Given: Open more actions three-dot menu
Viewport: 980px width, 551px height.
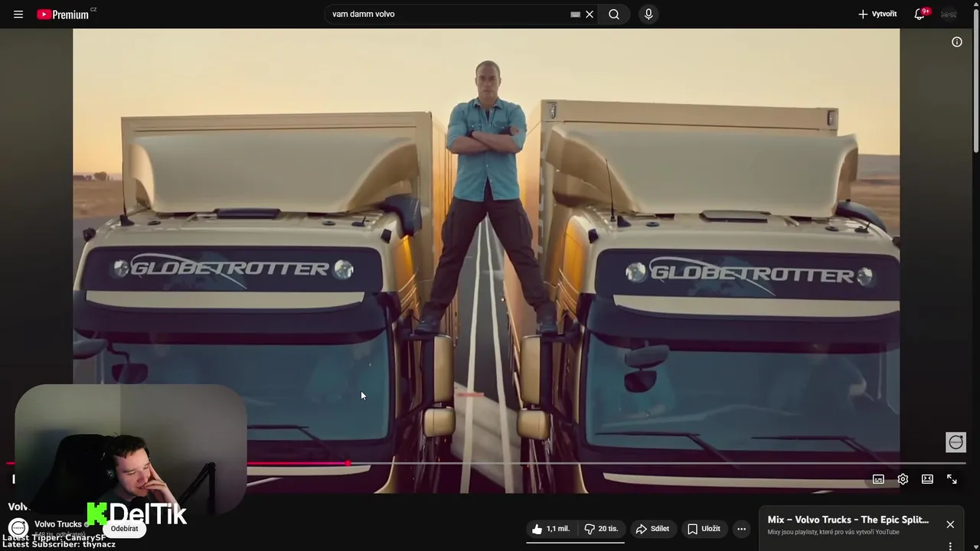Looking at the screenshot, I should tap(741, 529).
